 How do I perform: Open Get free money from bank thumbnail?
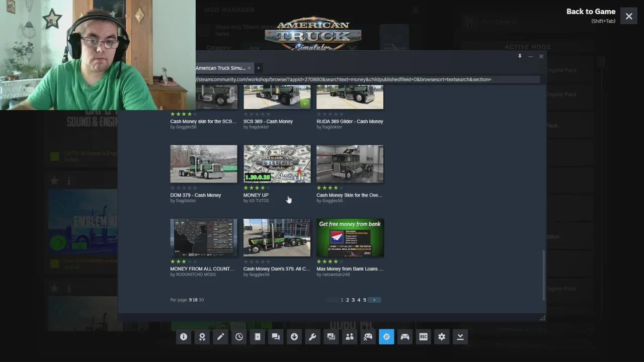click(x=350, y=237)
